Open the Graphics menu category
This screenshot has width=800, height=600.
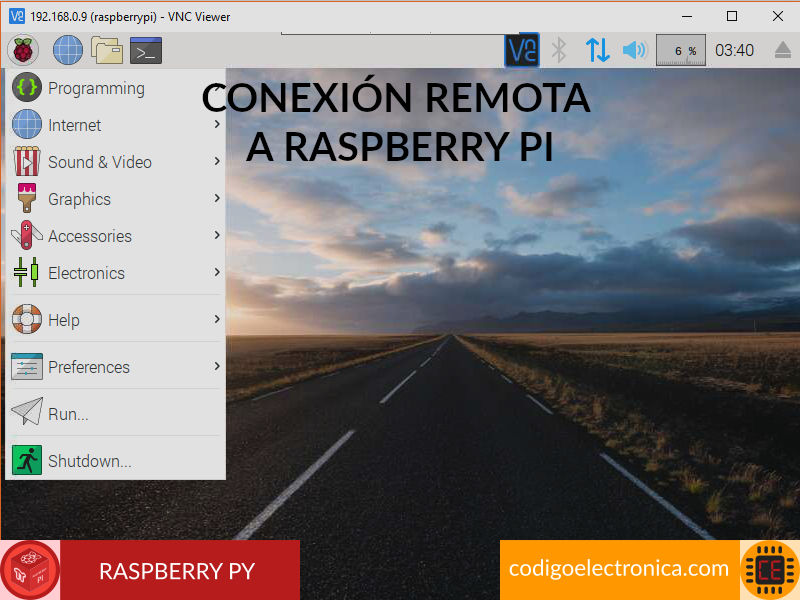click(x=116, y=198)
